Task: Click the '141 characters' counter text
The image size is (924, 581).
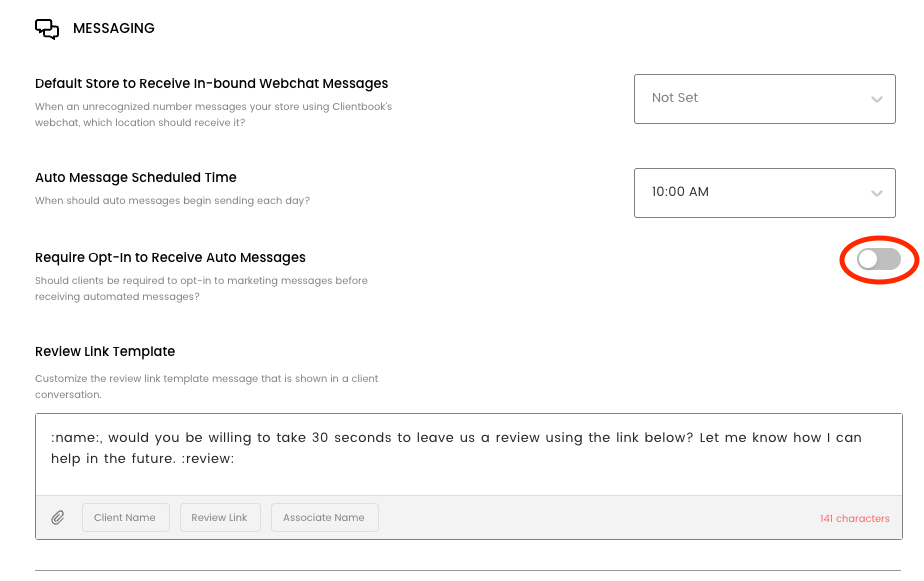Action: pyautogui.click(x=854, y=519)
